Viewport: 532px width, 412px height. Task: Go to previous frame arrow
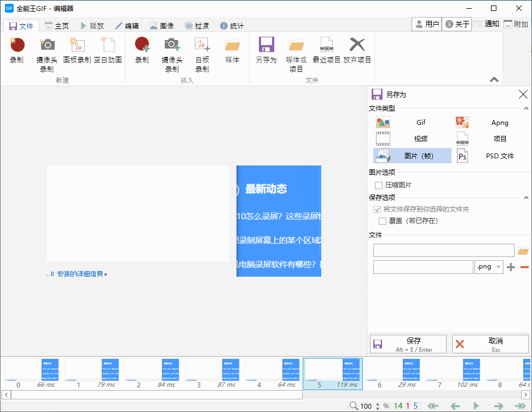click(x=455, y=406)
